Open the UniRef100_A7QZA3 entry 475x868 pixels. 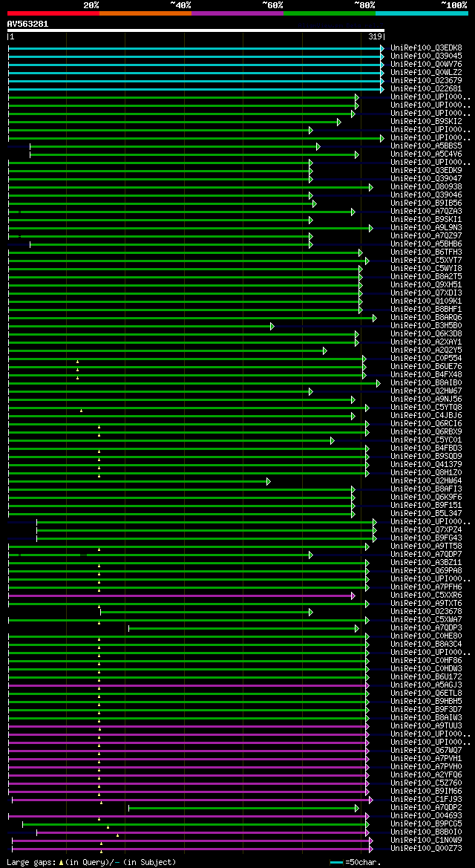426,212
